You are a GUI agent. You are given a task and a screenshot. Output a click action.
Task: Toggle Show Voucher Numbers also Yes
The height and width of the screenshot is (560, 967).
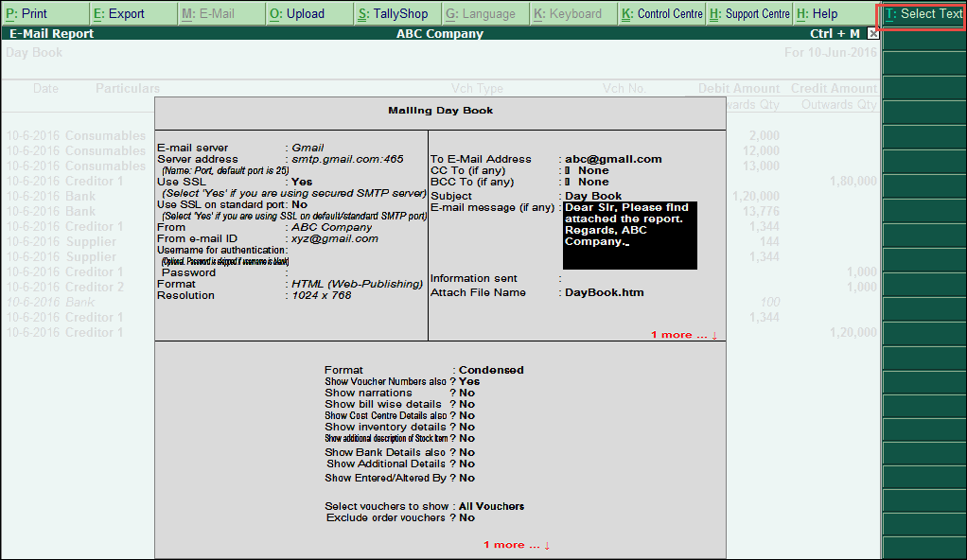click(x=469, y=382)
